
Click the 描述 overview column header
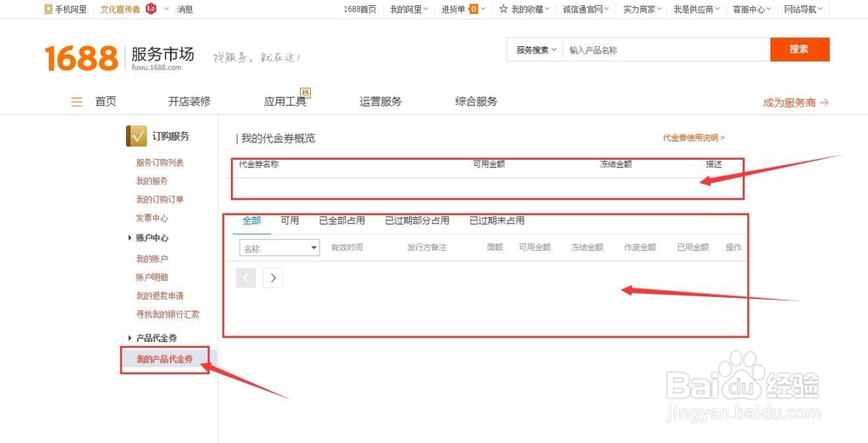coord(713,164)
